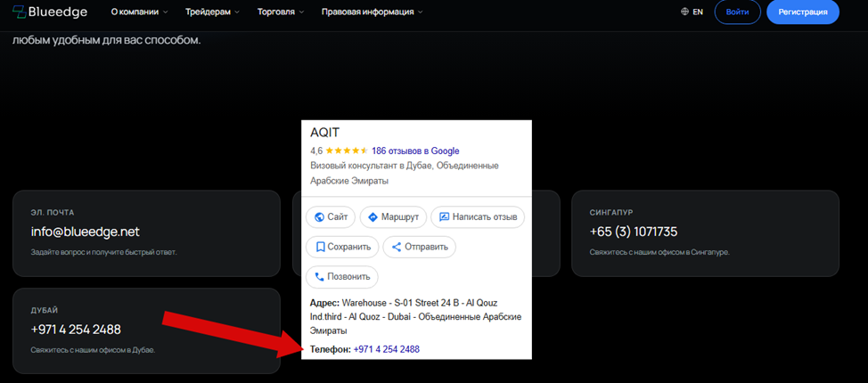This screenshot has width=868, height=383.
Task: Open 186 отзывов в Google link
Action: [x=415, y=151]
